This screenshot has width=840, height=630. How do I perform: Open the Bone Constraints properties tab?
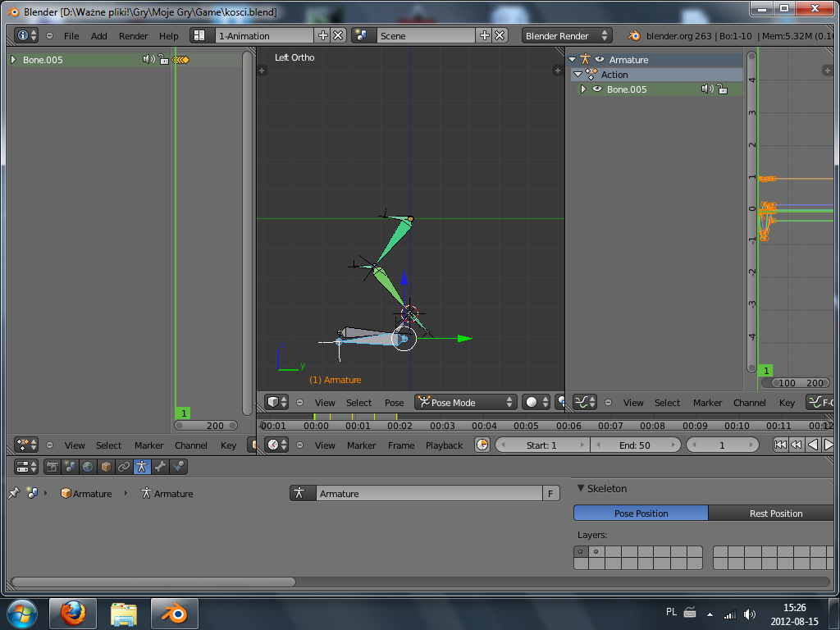[x=178, y=467]
